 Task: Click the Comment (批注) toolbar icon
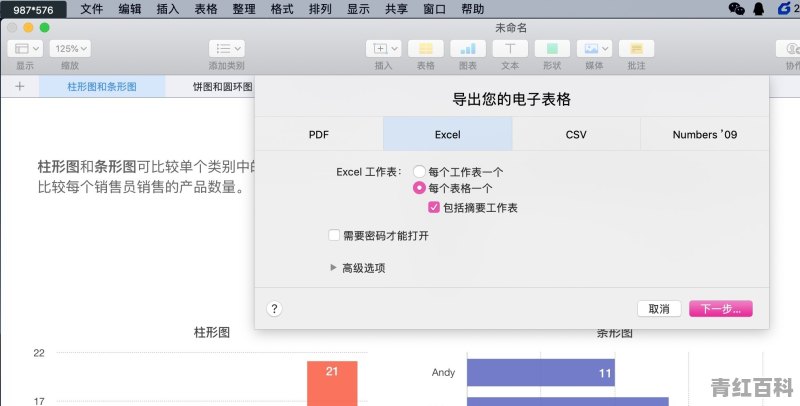(x=636, y=48)
